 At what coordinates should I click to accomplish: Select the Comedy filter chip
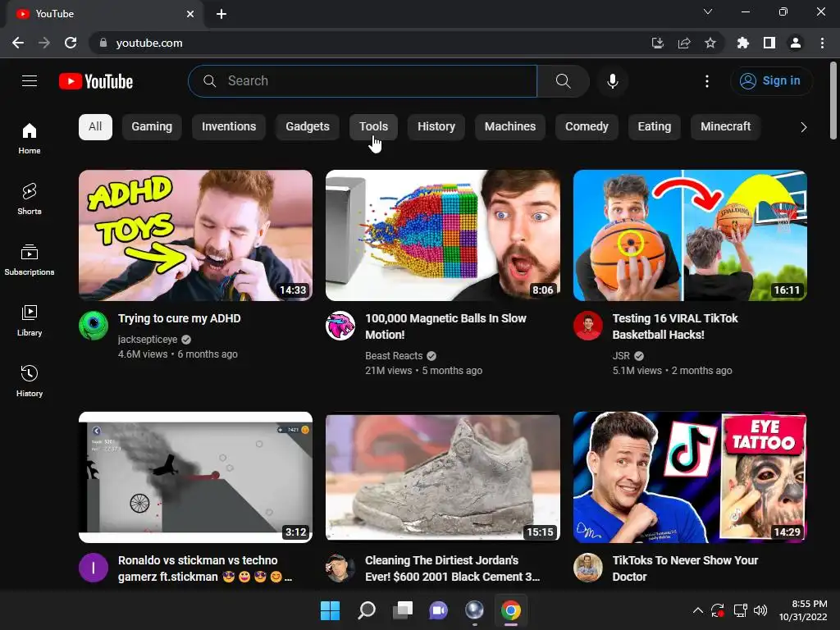587,127
